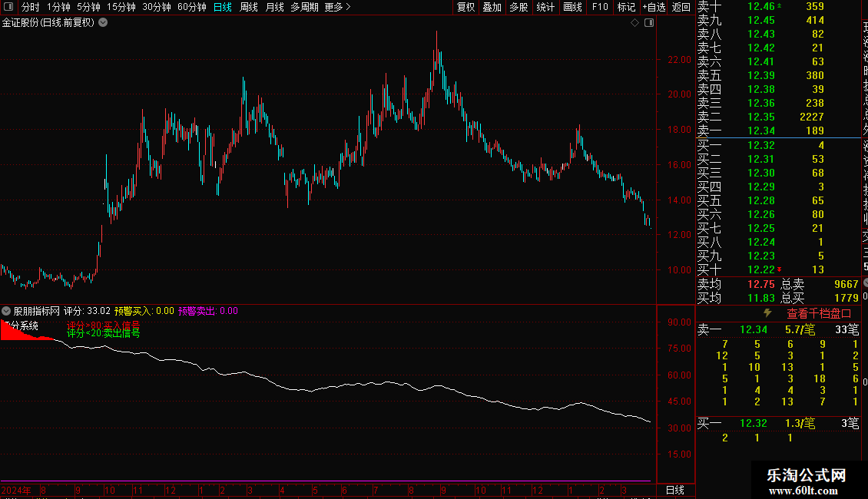868x499 pixels.
Task: Click 预警卖出 value in indicator header
Action: 229,311
